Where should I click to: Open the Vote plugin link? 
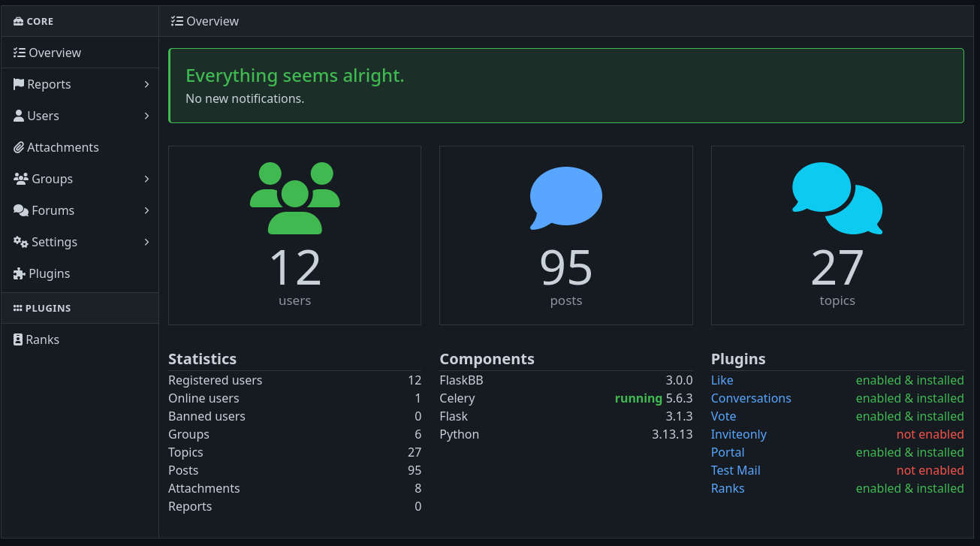[723, 416]
